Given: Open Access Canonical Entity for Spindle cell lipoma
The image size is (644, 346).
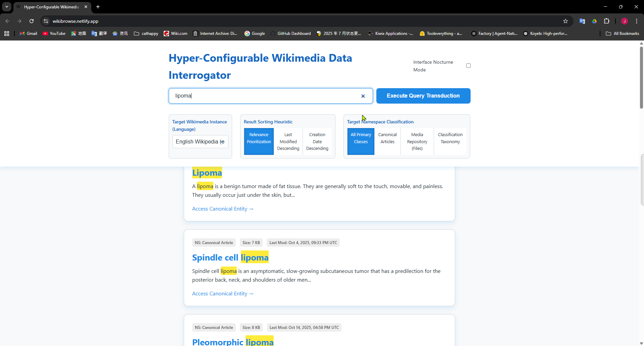Looking at the screenshot, I should (222, 293).
